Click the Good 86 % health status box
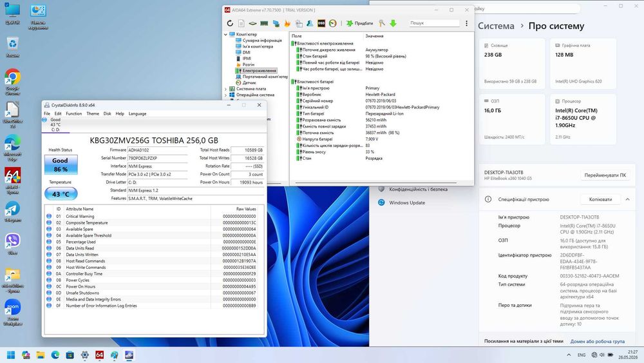This screenshot has height=363, width=644. tap(61, 164)
